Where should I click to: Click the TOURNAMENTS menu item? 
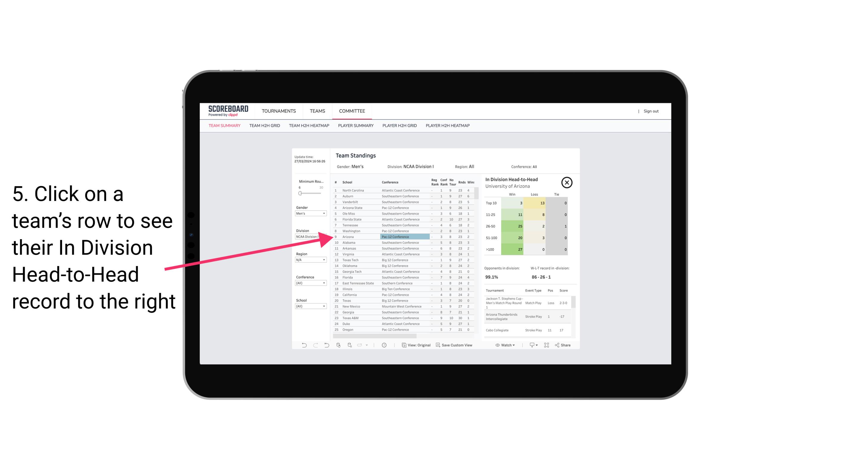[278, 110]
